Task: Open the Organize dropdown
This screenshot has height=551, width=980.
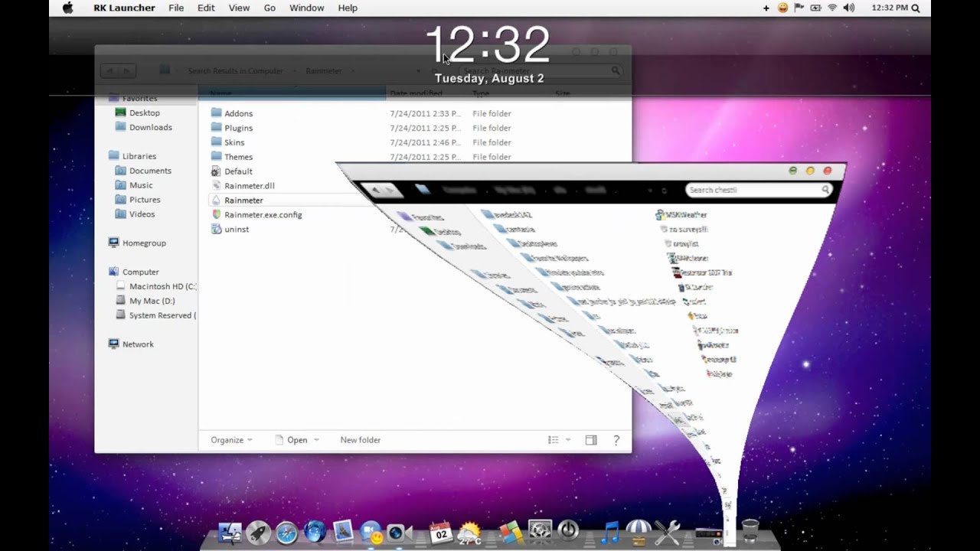Action: click(232, 440)
